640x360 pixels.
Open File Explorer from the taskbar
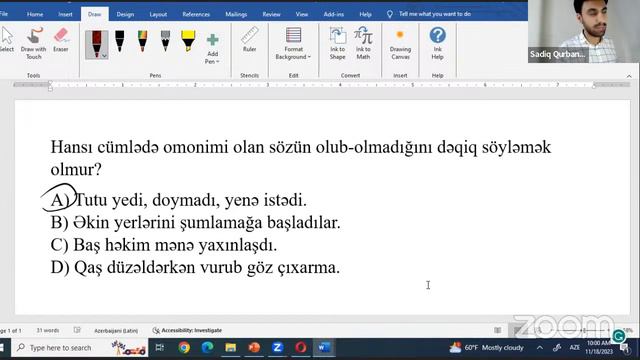pos(231,348)
